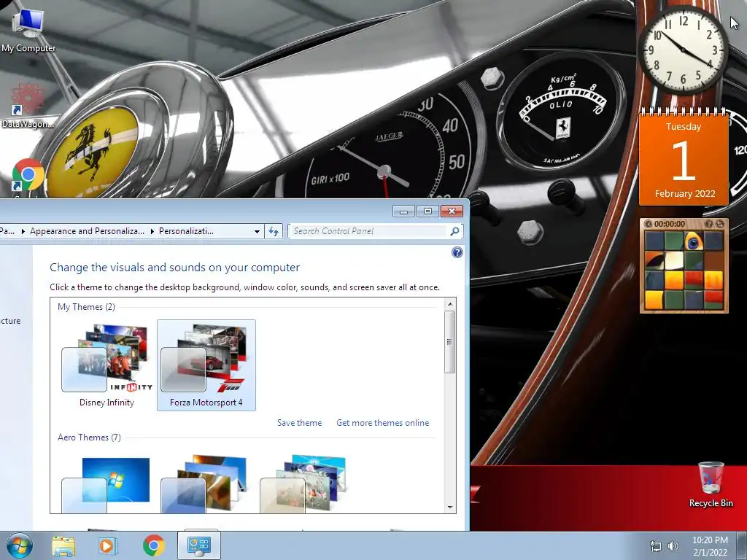Select the Recycle Bin on the desktop
The image size is (747, 560).
(711, 484)
